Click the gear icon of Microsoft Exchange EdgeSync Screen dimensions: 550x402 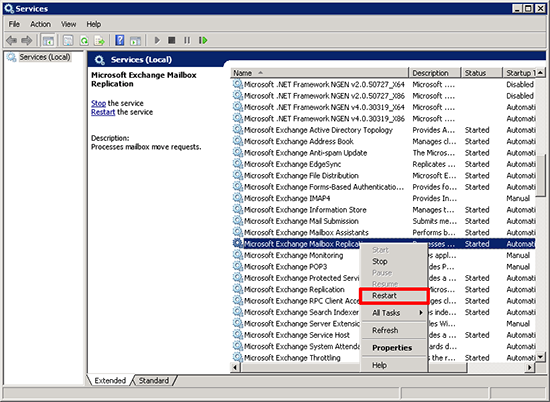[238, 164]
